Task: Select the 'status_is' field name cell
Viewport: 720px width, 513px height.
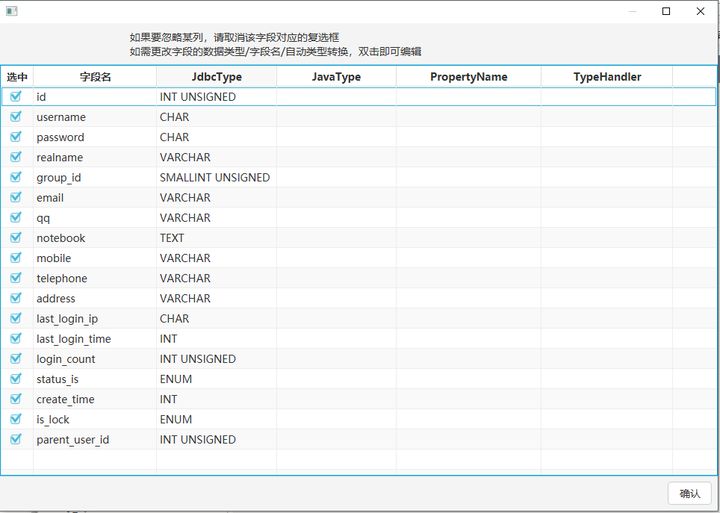Action: pyautogui.click(x=95, y=379)
